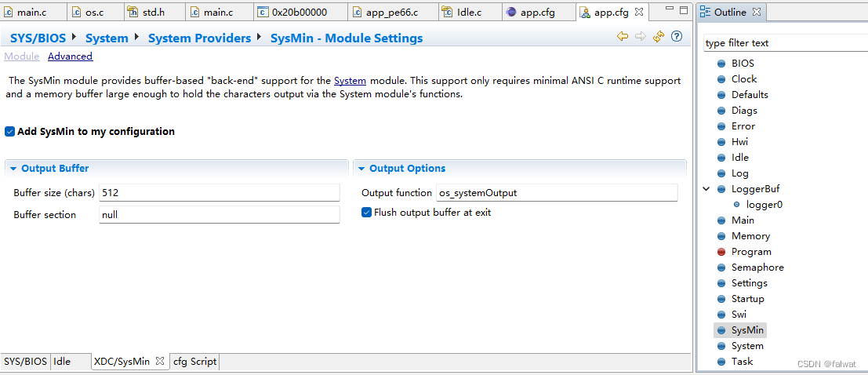Viewport: 868px width, 375px height.
Task: Close the active app.cfg tab
Action: (638, 12)
